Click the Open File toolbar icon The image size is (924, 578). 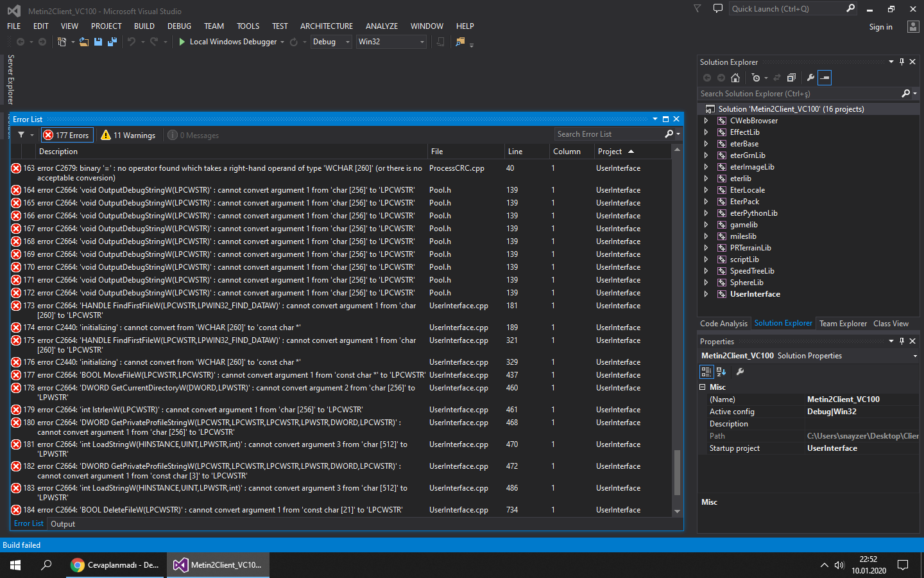[84, 42]
